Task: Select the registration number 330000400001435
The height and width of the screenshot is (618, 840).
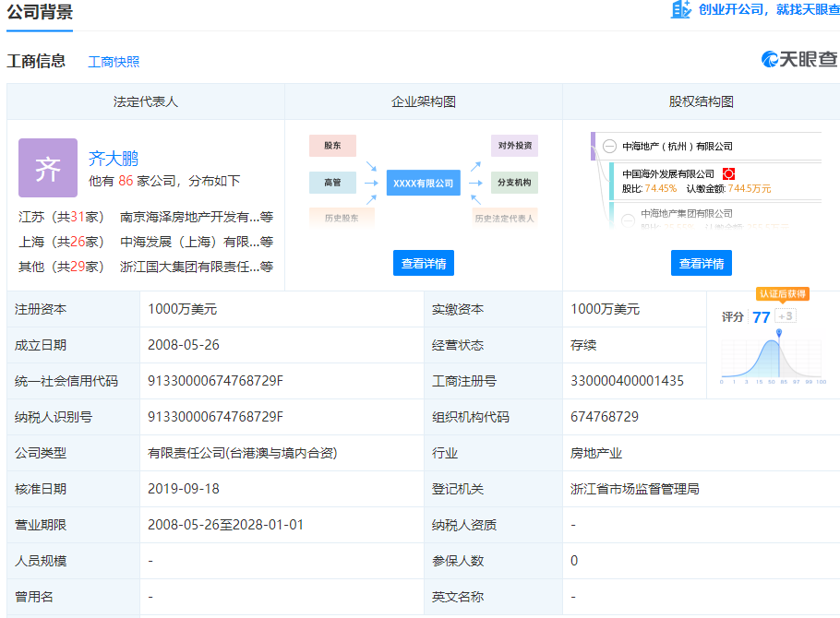Action: point(627,381)
